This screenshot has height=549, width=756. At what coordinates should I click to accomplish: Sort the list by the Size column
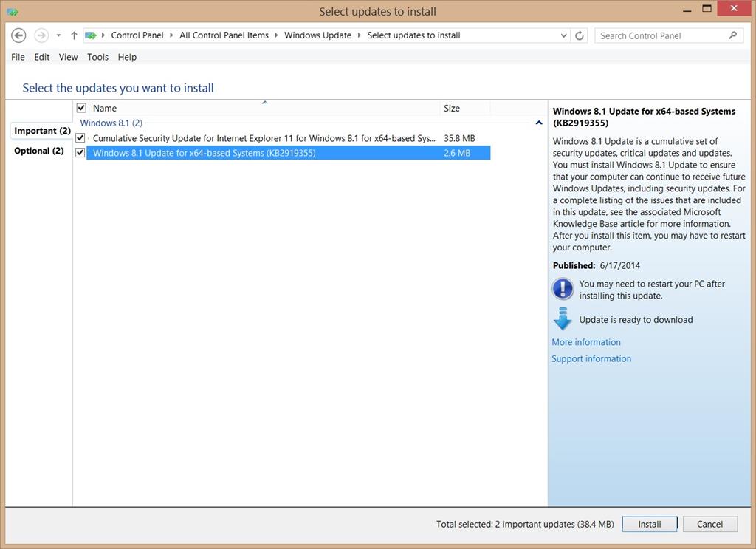(465, 108)
